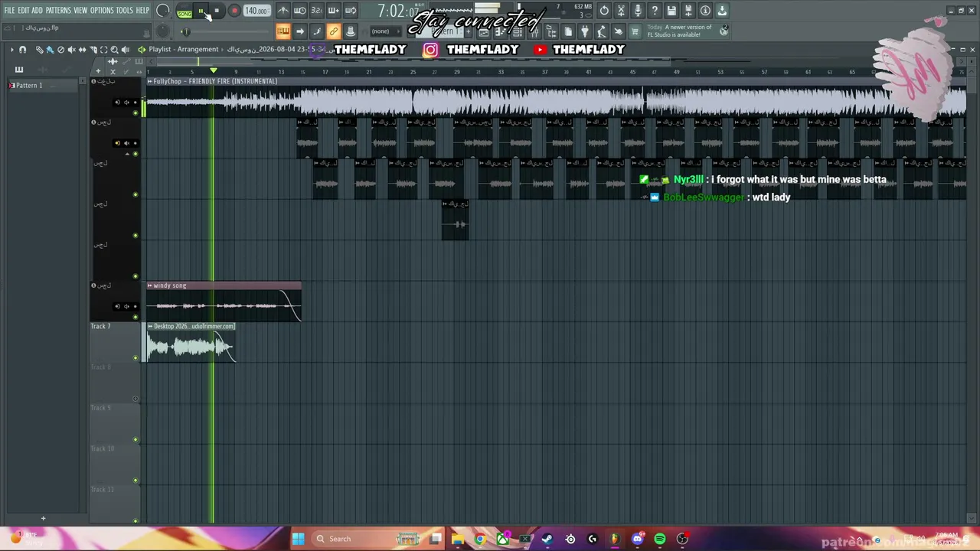The width and height of the screenshot is (980, 551).
Task: Click Playlist - Arrangement title dropdown
Action: coord(184,50)
